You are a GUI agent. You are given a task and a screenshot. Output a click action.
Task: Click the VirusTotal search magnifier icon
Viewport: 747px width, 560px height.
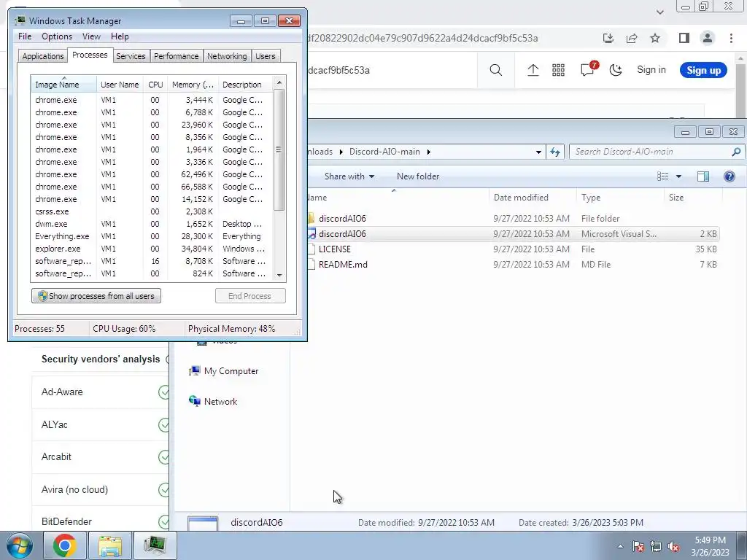495,70
